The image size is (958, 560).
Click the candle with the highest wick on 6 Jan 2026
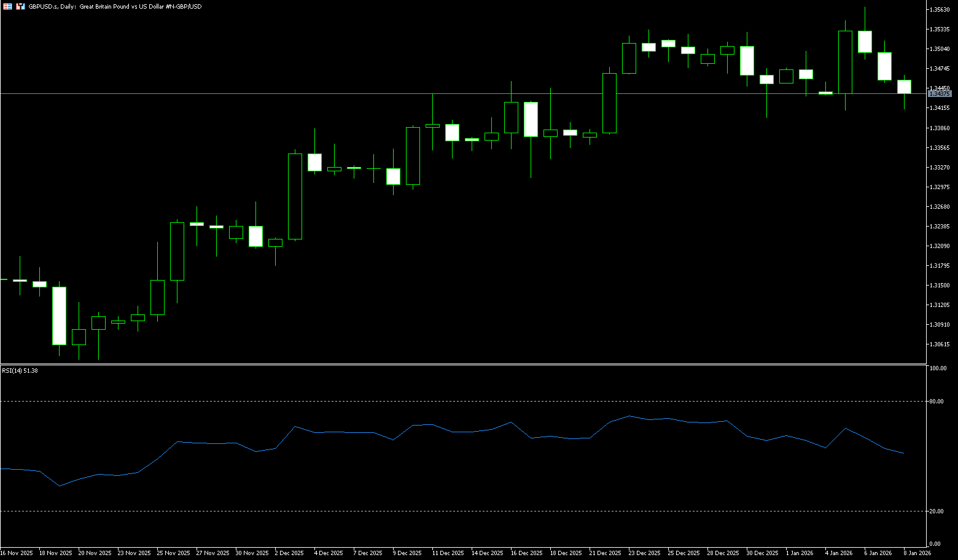pos(865,41)
